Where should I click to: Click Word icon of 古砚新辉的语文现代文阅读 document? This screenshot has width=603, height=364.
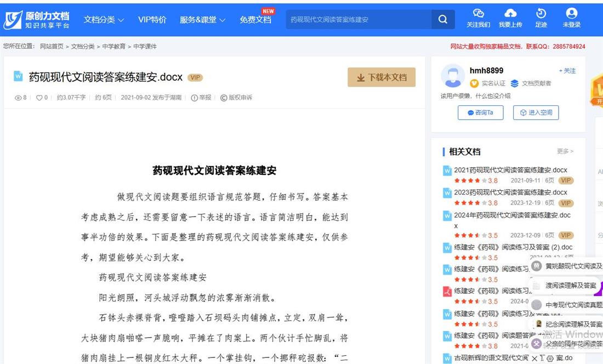447,358
